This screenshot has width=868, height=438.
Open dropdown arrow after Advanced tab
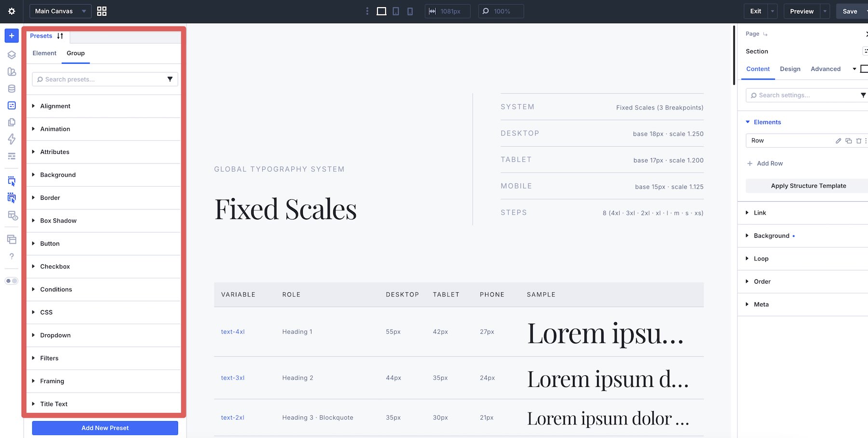pyautogui.click(x=854, y=69)
